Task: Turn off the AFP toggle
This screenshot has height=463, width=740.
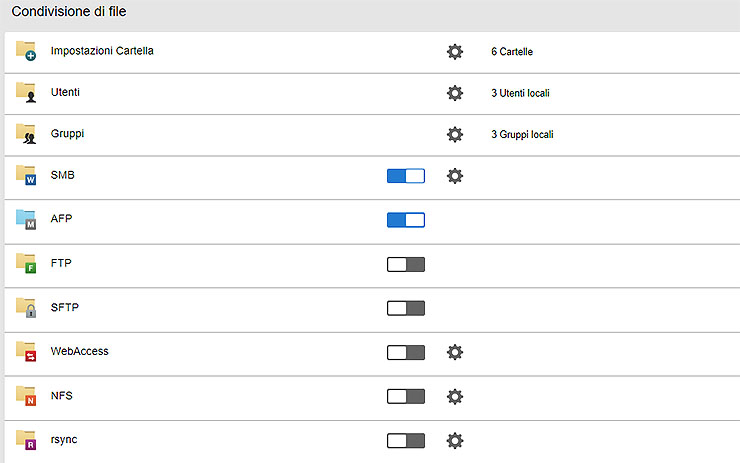Action: [x=406, y=220]
